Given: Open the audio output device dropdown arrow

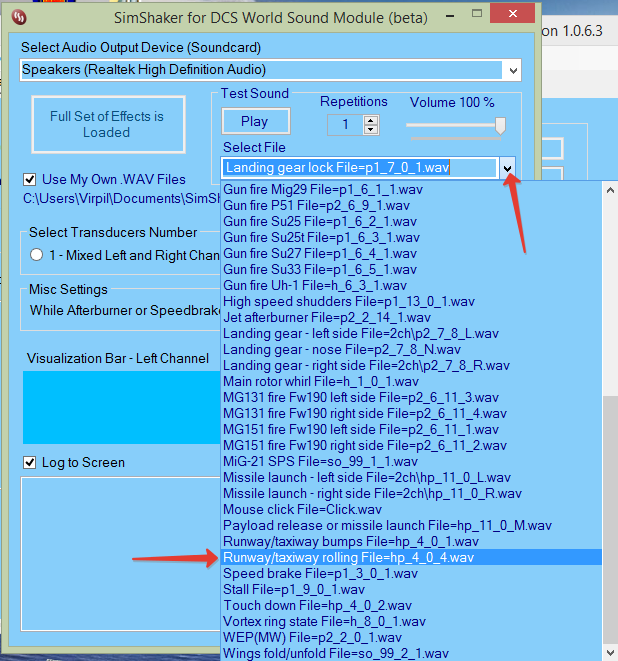Looking at the screenshot, I should pos(513,70).
